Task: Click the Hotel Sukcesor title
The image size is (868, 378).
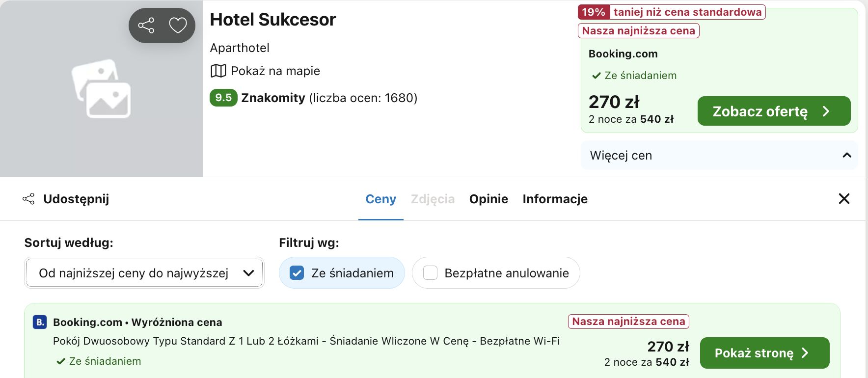Action: (x=273, y=20)
